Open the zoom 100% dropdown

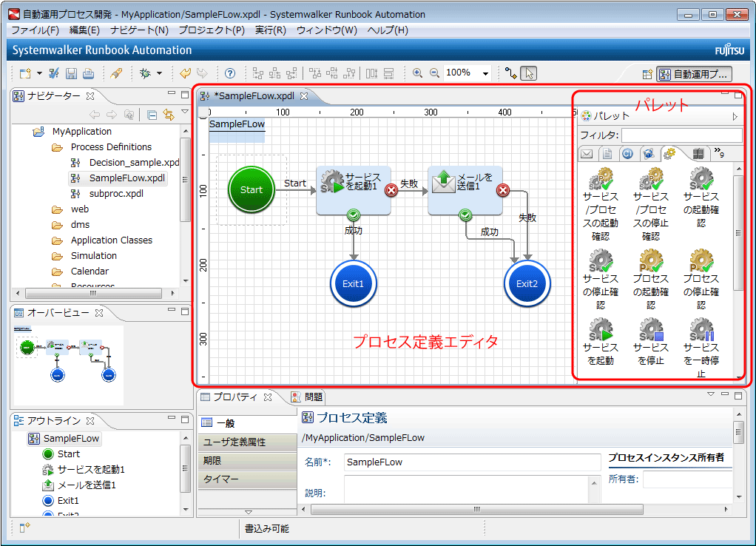pyautogui.click(x=485, y=73)
